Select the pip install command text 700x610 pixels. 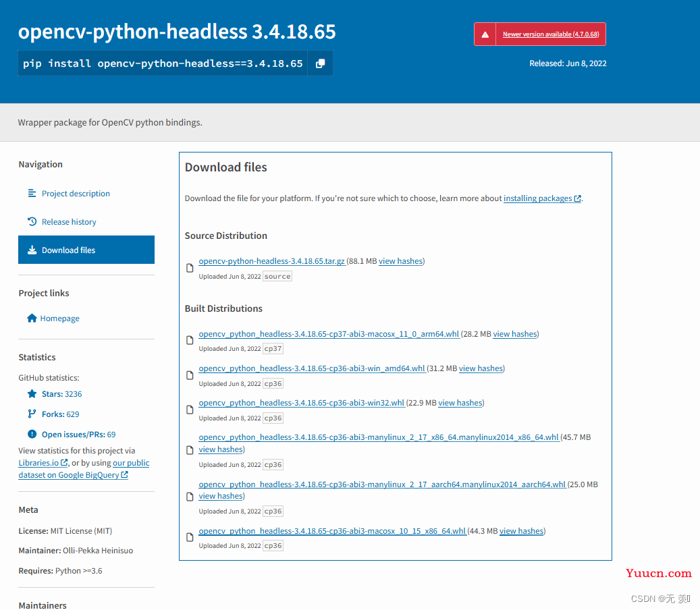point(163,63)
